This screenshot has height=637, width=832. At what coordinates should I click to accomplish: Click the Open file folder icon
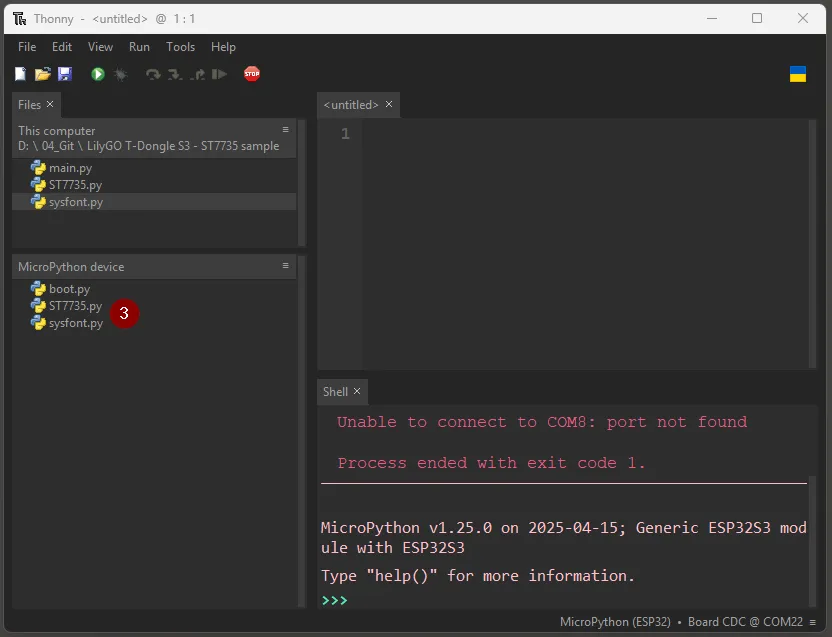tap(43, 74)
